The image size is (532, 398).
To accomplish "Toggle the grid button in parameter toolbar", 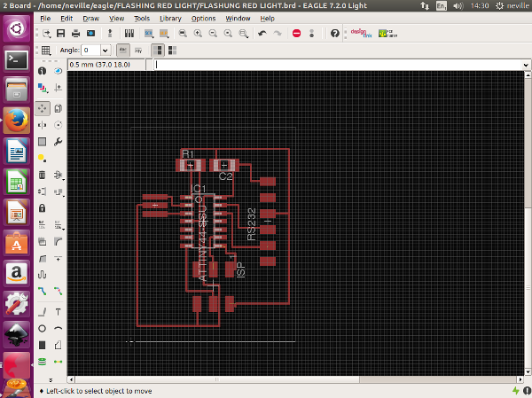I will point(46,51).
